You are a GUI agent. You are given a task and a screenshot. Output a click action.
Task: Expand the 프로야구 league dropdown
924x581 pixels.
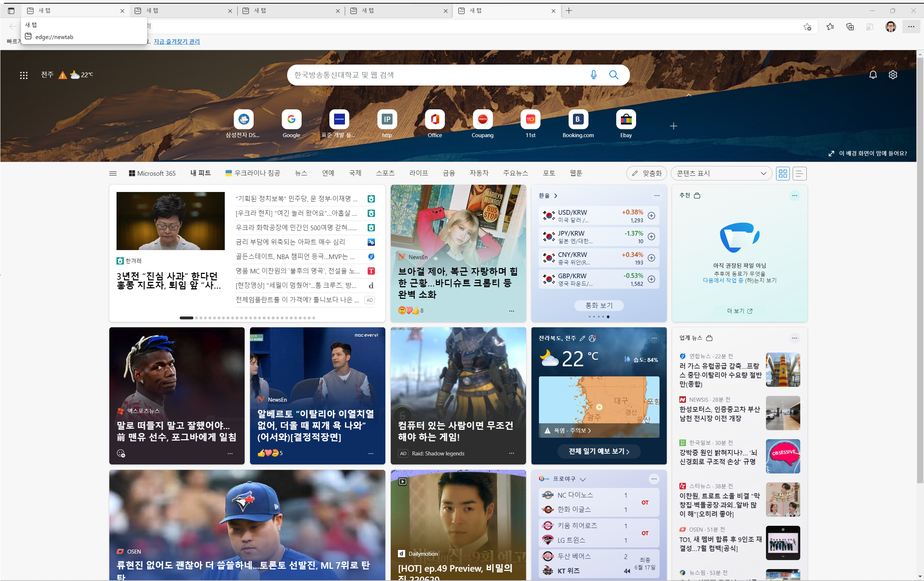point(582,479)
